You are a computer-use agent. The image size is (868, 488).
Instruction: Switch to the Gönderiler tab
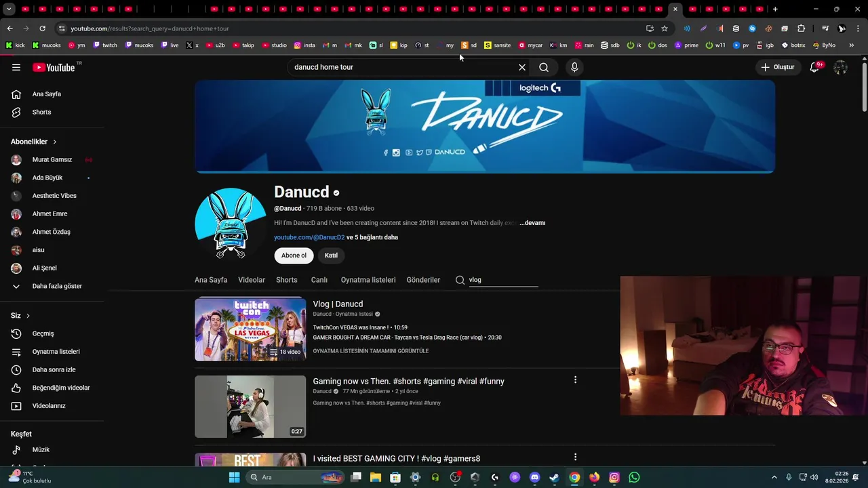[x=423, y=280]
